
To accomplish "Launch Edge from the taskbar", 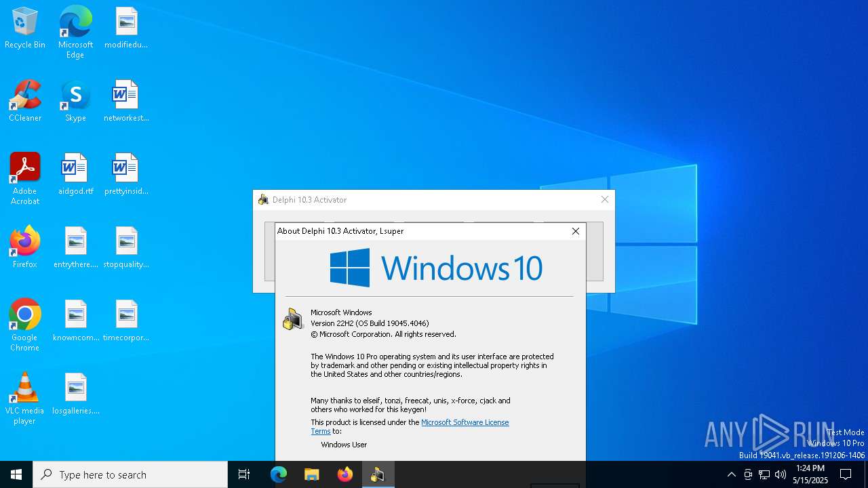I will (x=279, y=474).
